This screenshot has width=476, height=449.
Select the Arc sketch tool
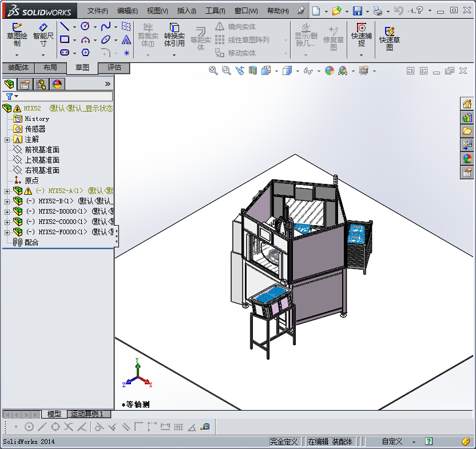(85, 40)
